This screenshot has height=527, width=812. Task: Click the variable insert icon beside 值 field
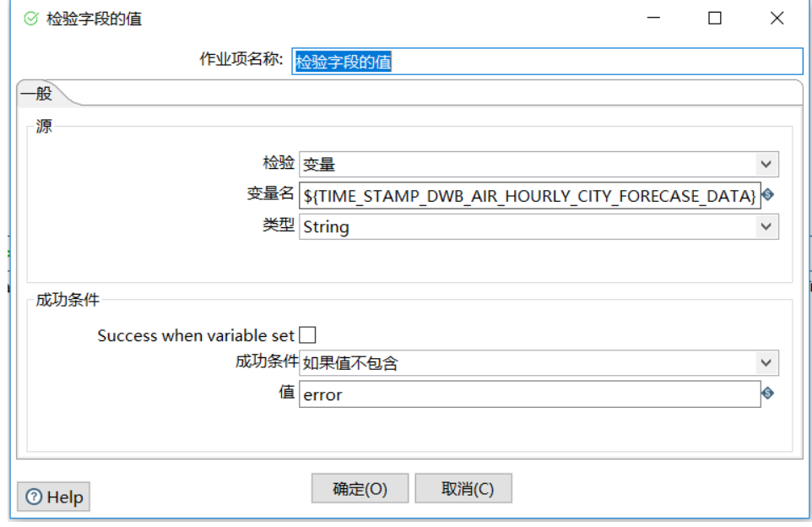click(768, 394)
